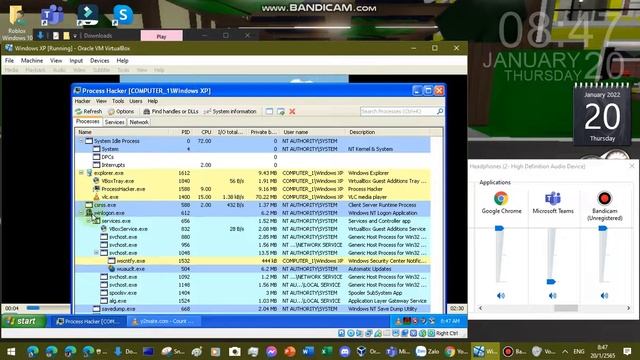Screen dimensions: 640x360
Task: Collapse the services.exe tree node
Action: pyautogui.click(x=89, y=221)
